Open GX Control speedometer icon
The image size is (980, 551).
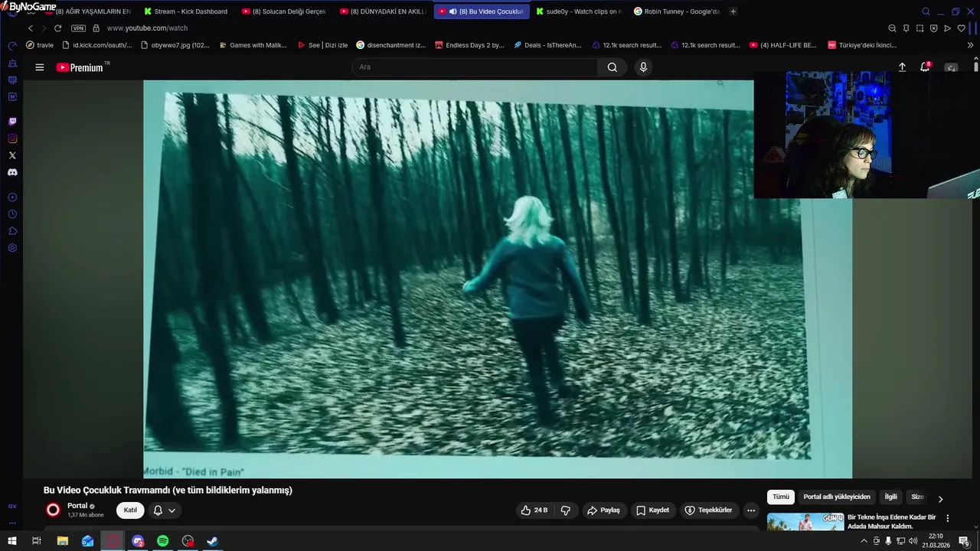click(x=12, y=46)
